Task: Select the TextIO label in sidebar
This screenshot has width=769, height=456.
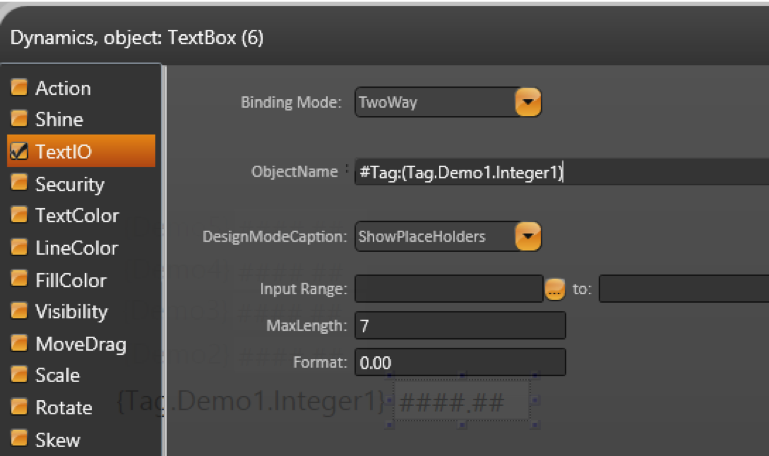Action: tap(63, 152)
